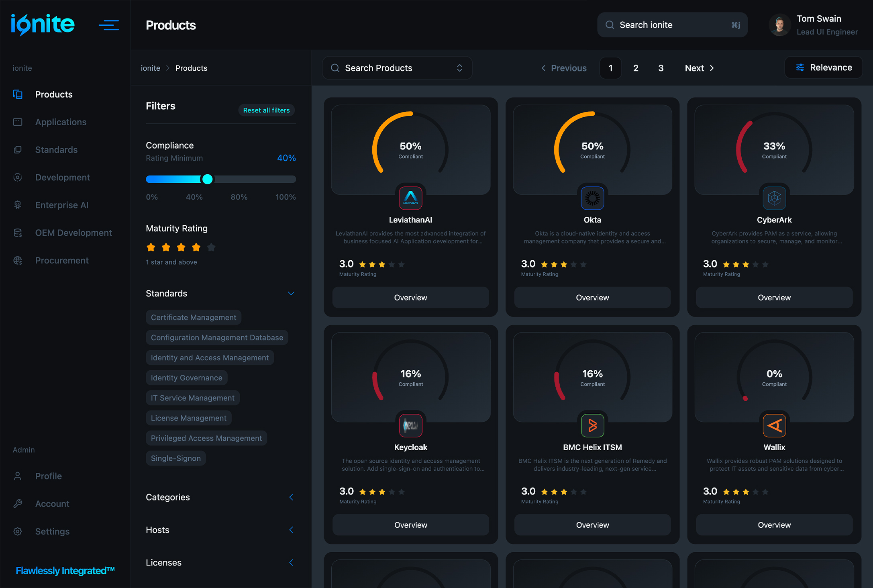Click the compliance slider handle
This screenshot has width=873, height=588.
207,179
